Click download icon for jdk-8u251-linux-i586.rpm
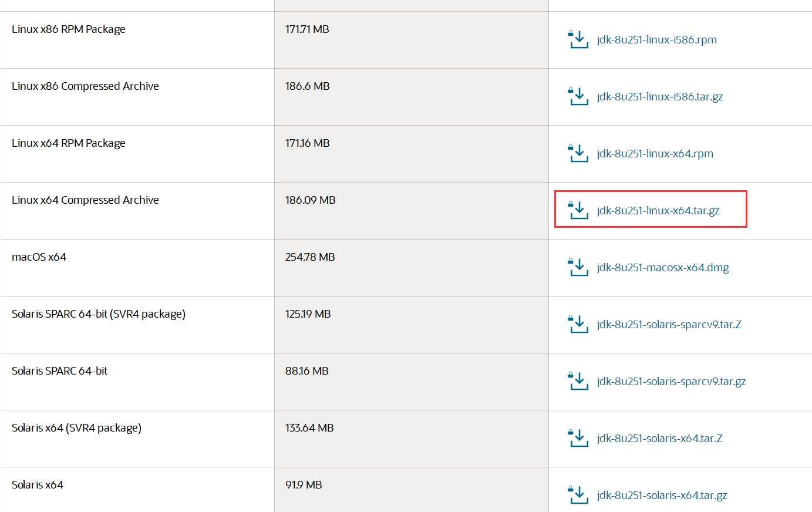 [x=578, y=39]
